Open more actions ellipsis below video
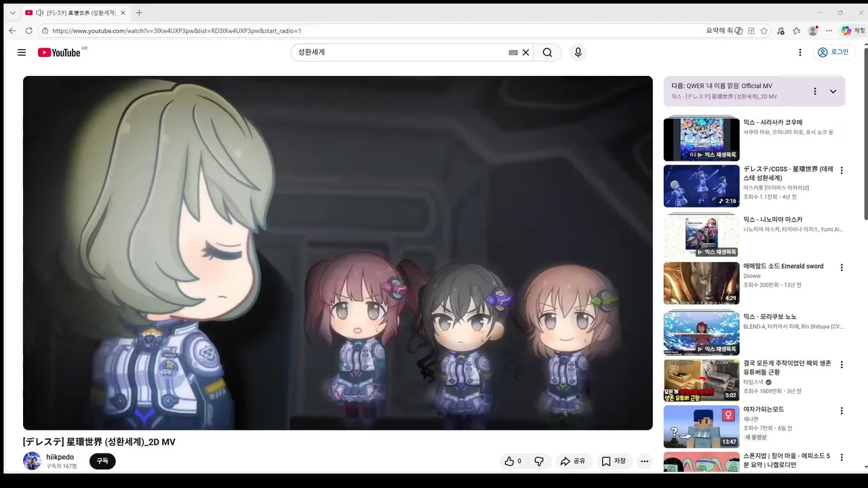This screenshot has width=868, height=488. pos(645,461)
